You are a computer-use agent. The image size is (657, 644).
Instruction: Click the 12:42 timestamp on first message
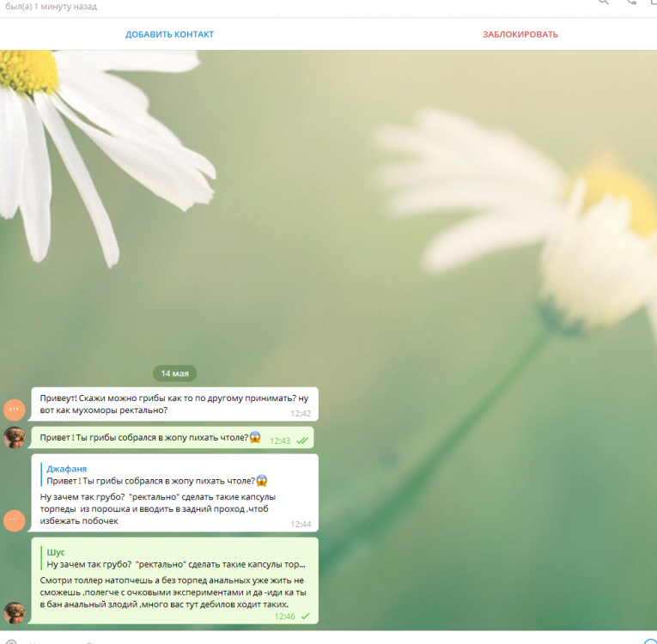(301, 414)
